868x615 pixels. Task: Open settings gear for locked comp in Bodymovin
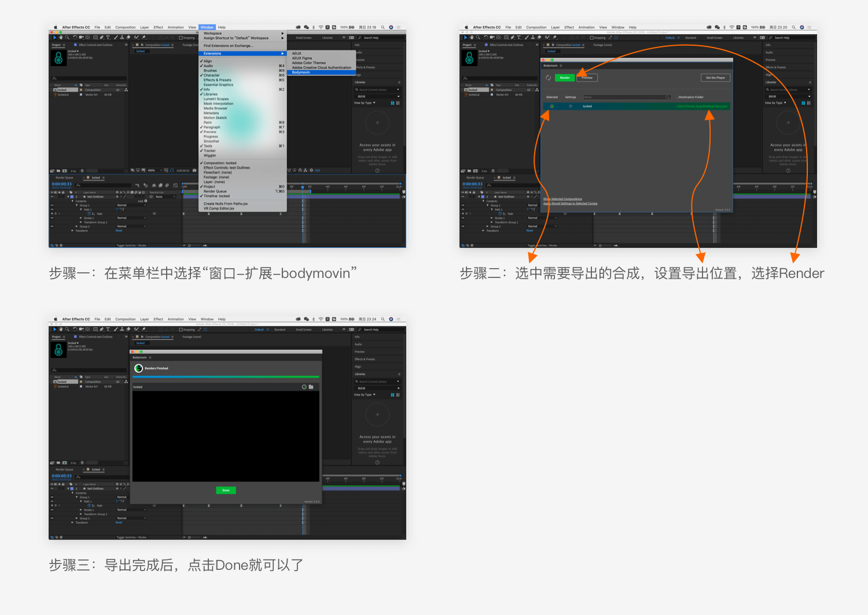[x=571, y=106]
